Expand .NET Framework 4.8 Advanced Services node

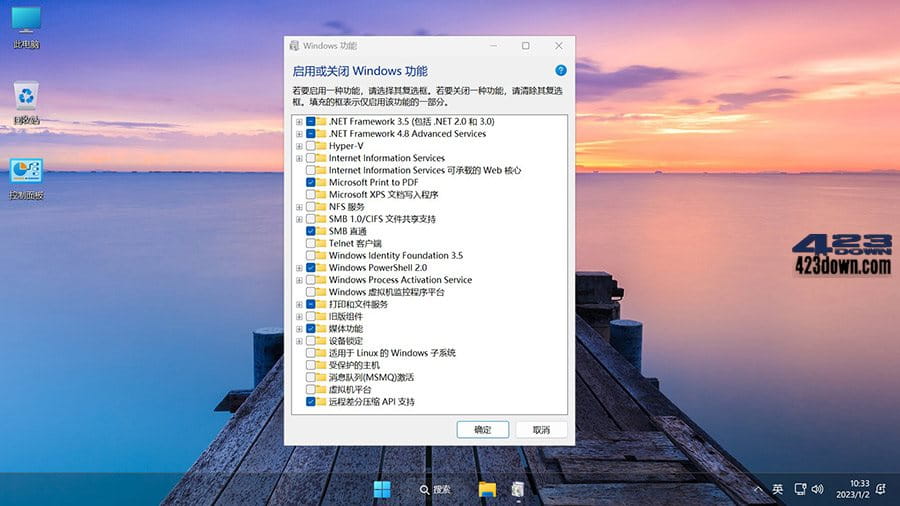[299, 134]
